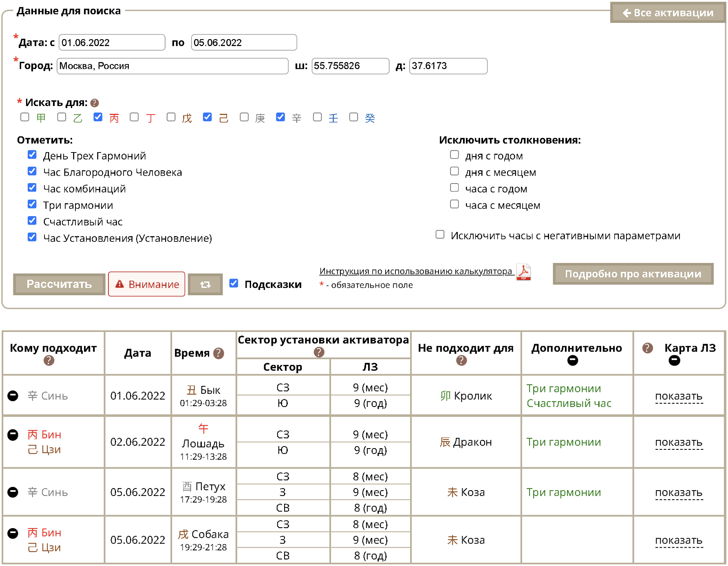Check the 乙 stem checkbox
Viewport: 728px width, 566px height.
click(62, 117)
